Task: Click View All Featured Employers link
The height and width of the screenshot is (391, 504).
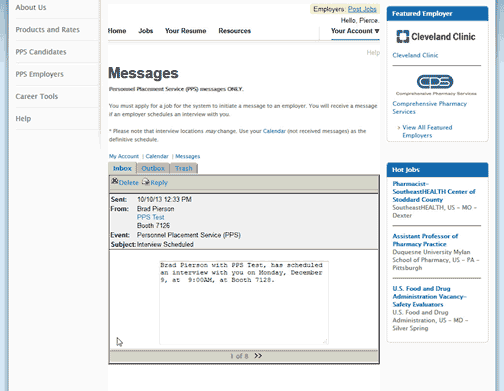Action: [x=427, y=131]
